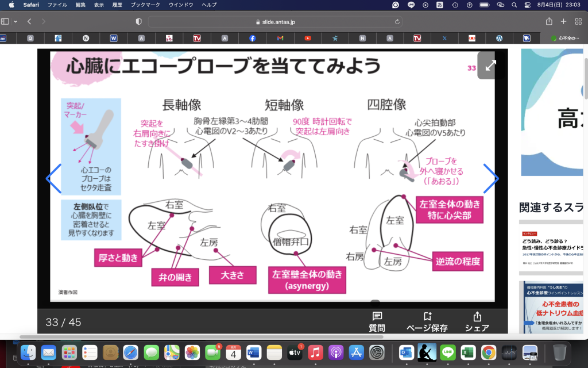Go to next slide with right arrow
This screenshot has height=368, width=588.
point(491,178)
